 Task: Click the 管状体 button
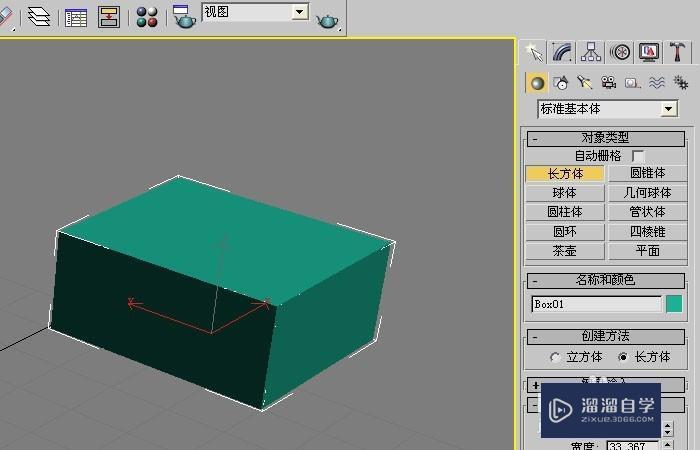click(x=647, y=212)
